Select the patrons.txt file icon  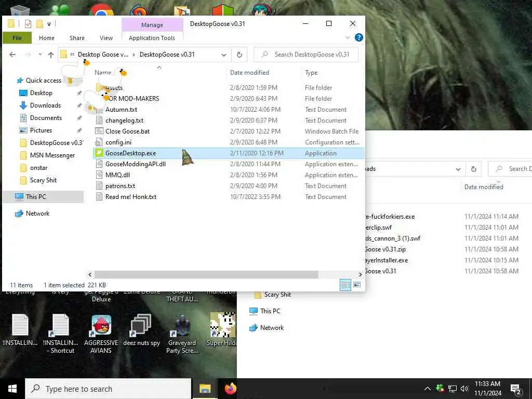point(99,185)
